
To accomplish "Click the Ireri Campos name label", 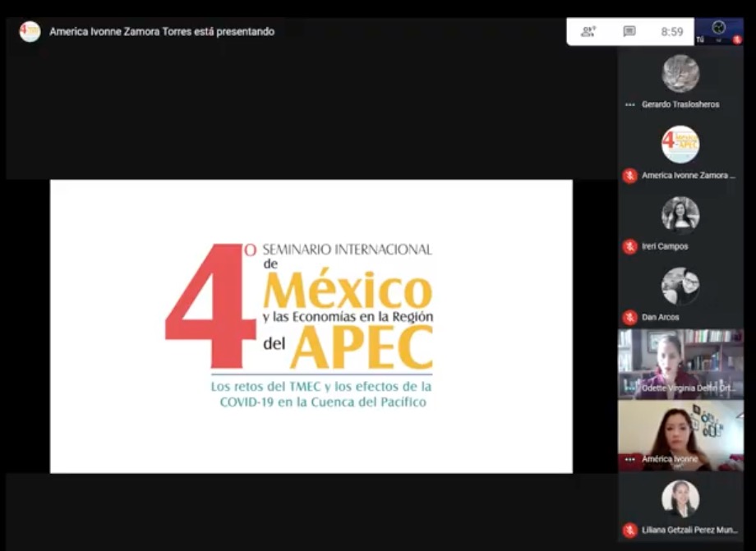I will pyautogui.click(x=665, y=246).
